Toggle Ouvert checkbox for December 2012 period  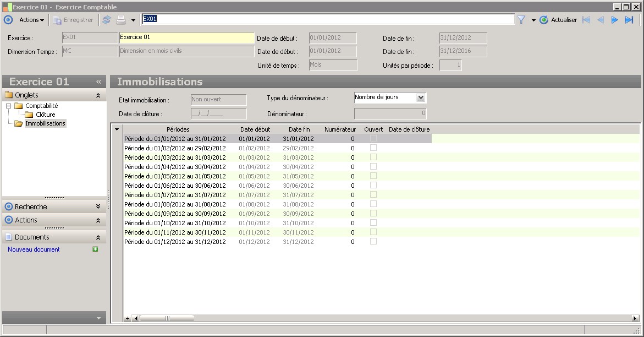pyautogui.click(x=373, y=242)
